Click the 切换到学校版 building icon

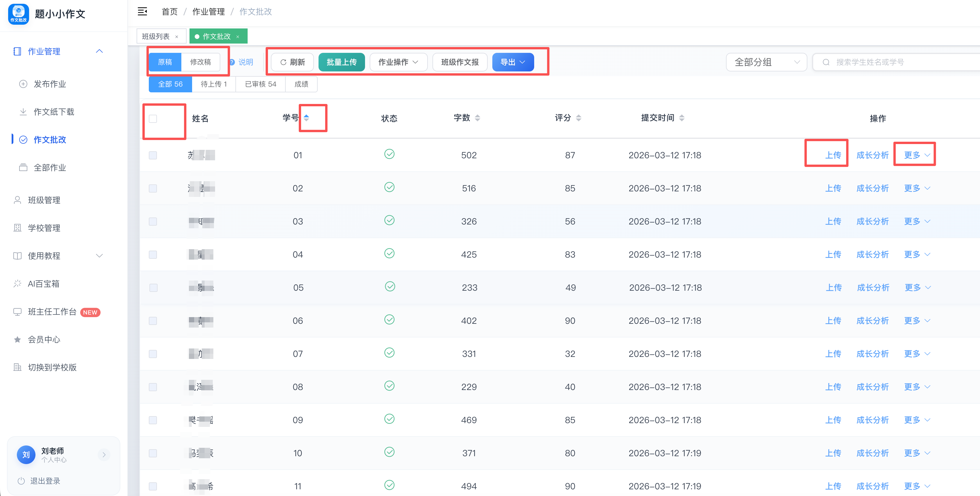(17, 367)
